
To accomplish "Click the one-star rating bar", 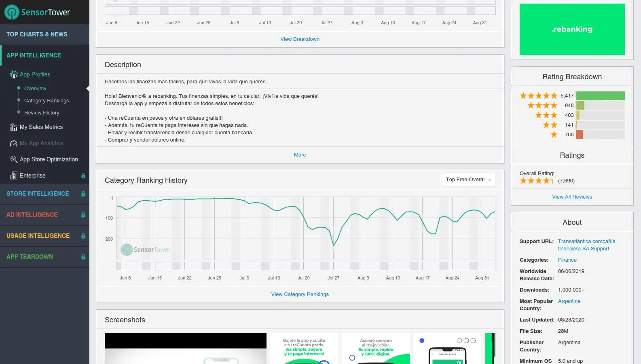I will 600,135.
